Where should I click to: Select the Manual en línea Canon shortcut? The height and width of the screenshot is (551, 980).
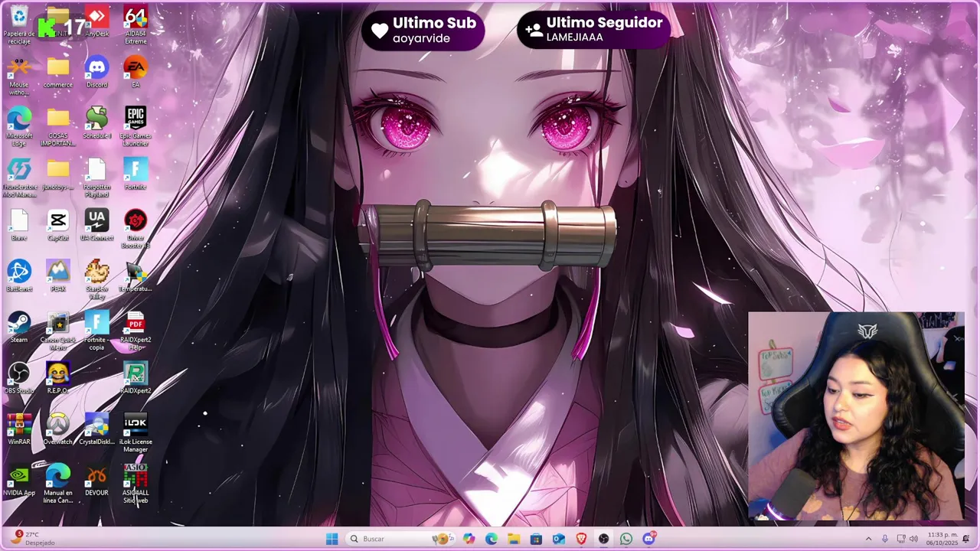pos(58,484)
